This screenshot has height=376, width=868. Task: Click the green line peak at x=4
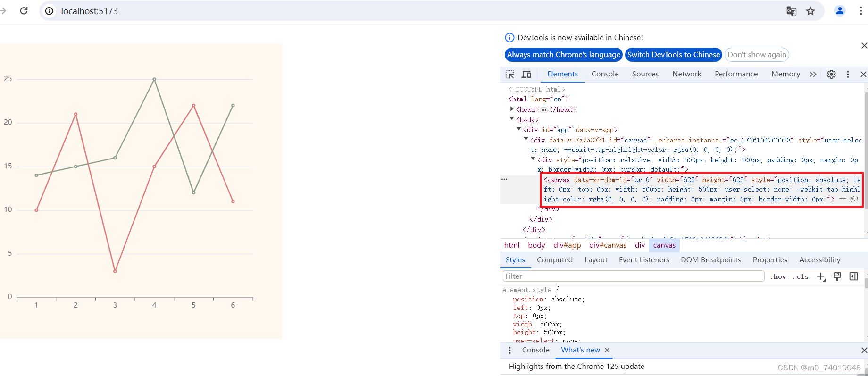[154, 79]
